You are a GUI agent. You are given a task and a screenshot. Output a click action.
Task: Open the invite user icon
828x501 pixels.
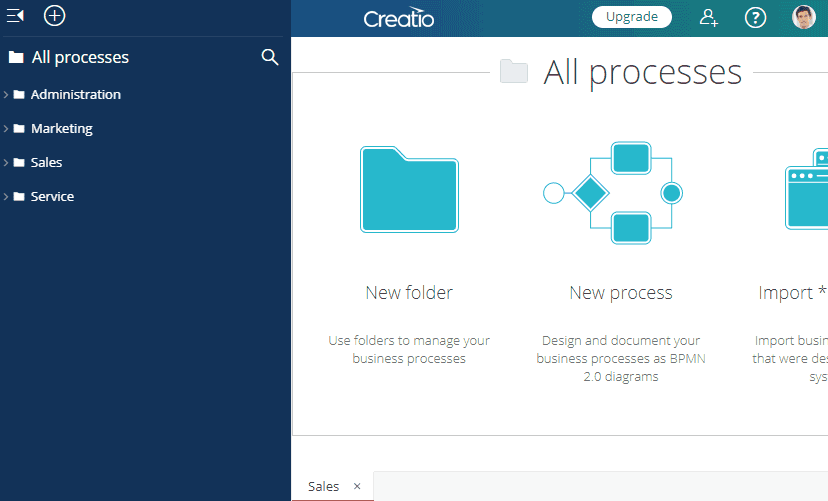tap(708, 17)
